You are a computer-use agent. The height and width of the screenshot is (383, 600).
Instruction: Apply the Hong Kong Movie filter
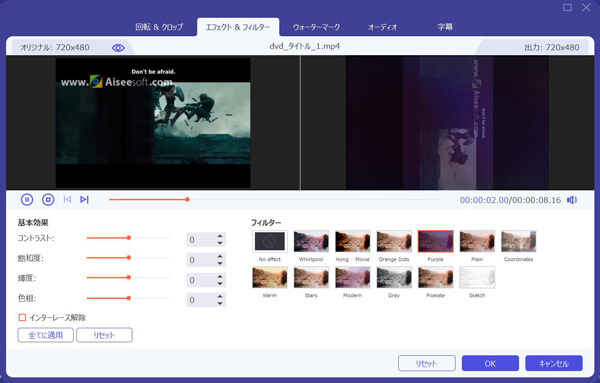[x=352, y=241]
